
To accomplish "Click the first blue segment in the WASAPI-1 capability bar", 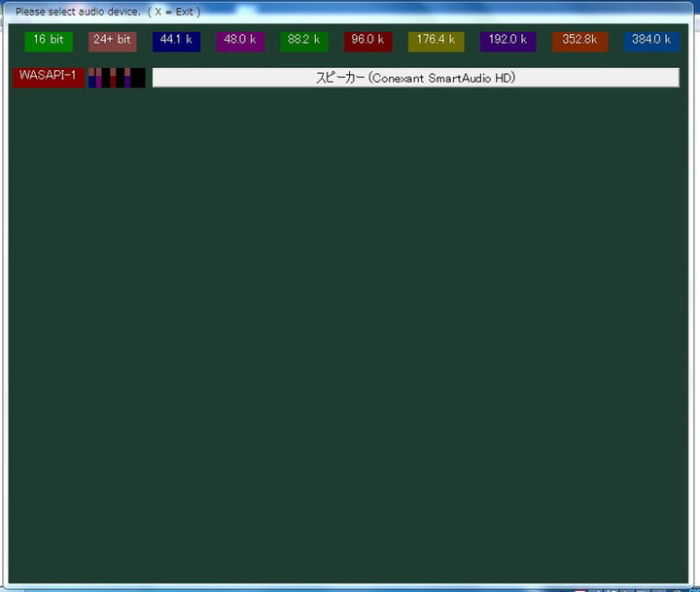I will [91, 82].
